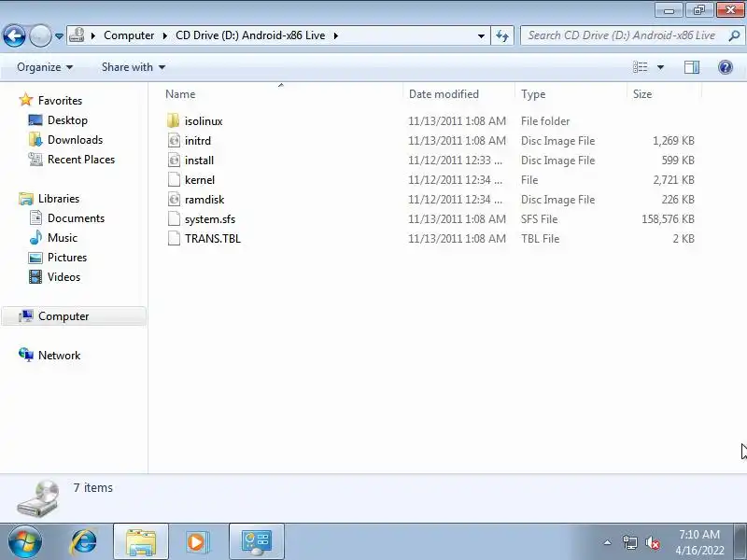Show the preview pane

[692, 67]
